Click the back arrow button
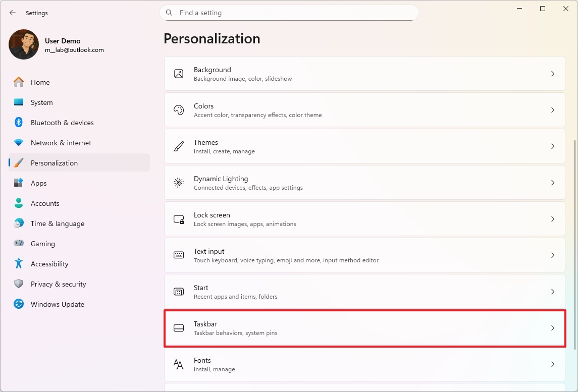The height and width of the screenshot is (392, 578). tap(12, 13)
